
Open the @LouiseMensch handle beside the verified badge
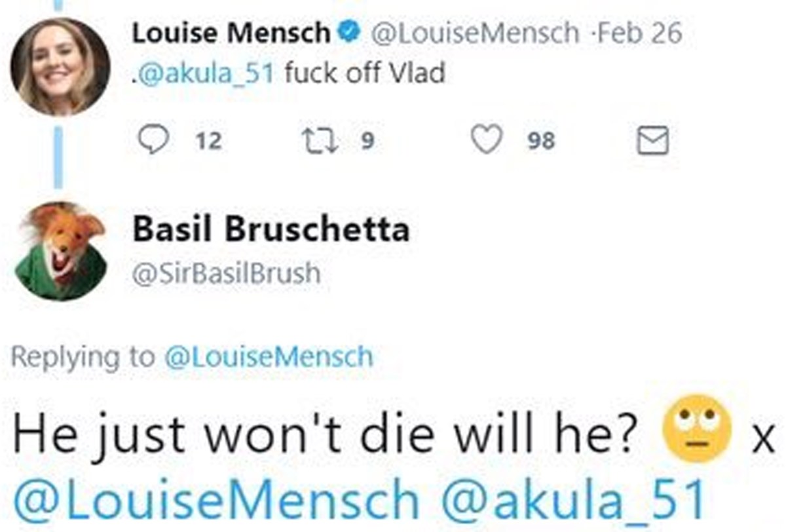pos(475,33)
